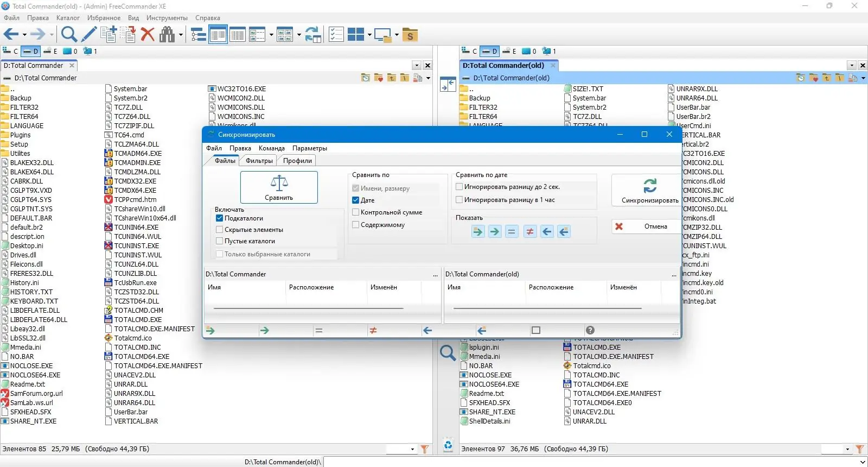Check Игнорировать разницу в 1 час
The image size is (868, 467).
(x=459, y=200)
